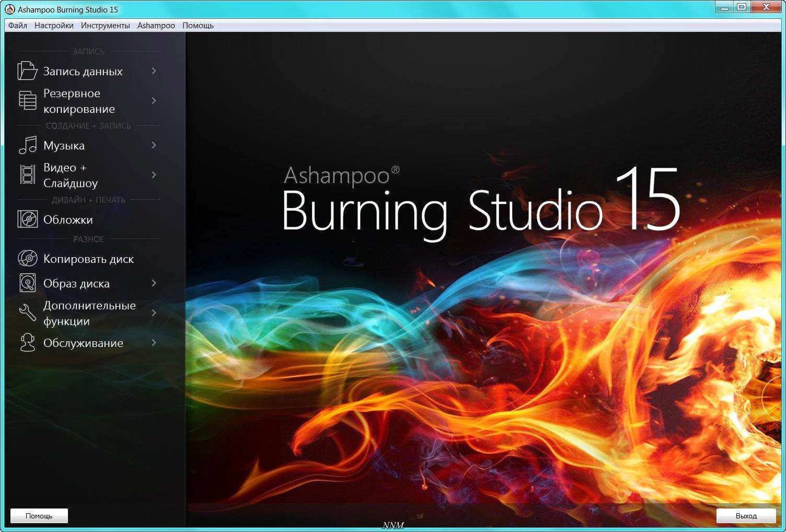The width and height of the screenshot is (786, 532).
Task: Close the Ashampoo Burning Studio window
Action: coord(766,7)
